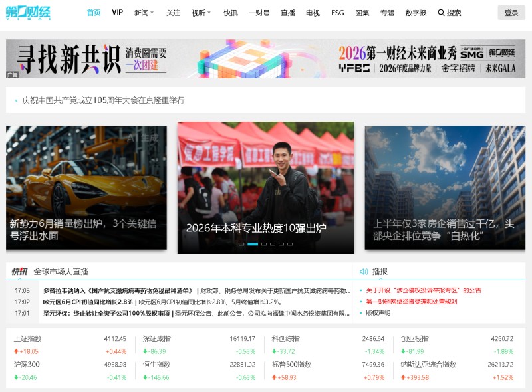Click the +0.44% change value
This screenshot has height=392, width=532.
click(x=116, y=351)
